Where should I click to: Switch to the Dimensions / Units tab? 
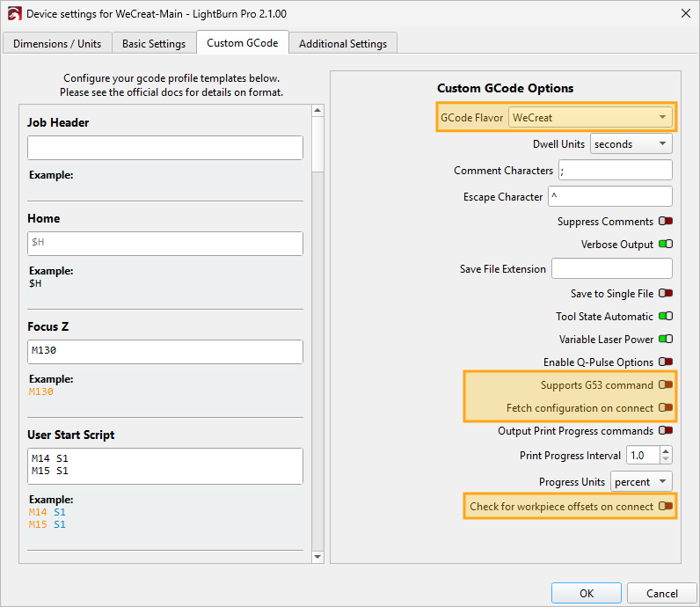[57, 44]
